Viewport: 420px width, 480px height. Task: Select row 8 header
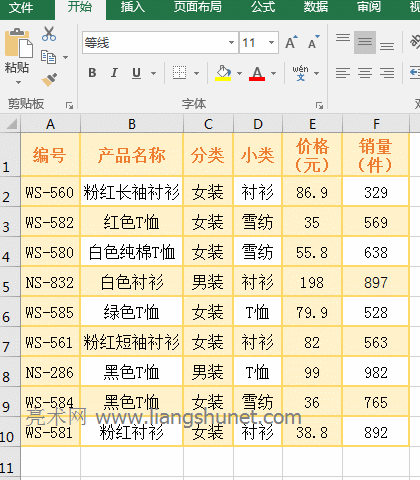click(10, 371)
